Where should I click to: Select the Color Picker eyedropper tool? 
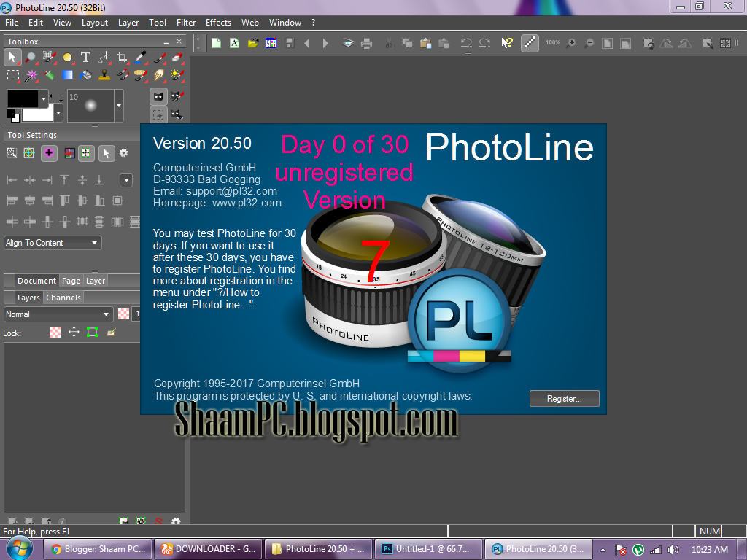tap(140, 58)
